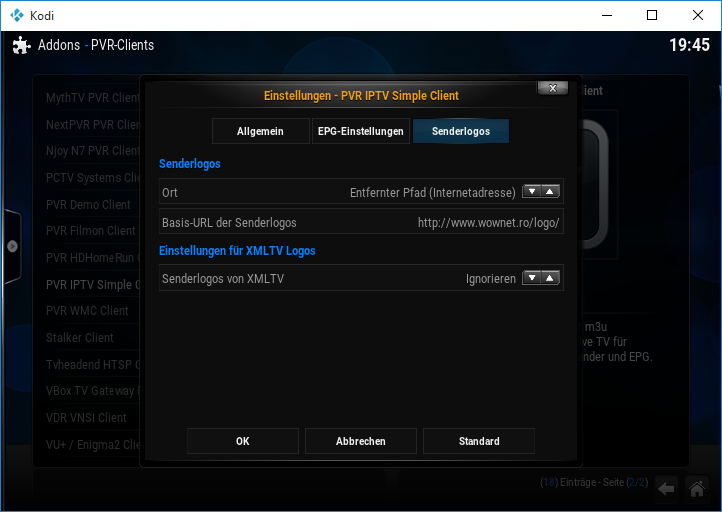
Task: Select Njoy N7 PVR Client entry
Action: [93, 151]
